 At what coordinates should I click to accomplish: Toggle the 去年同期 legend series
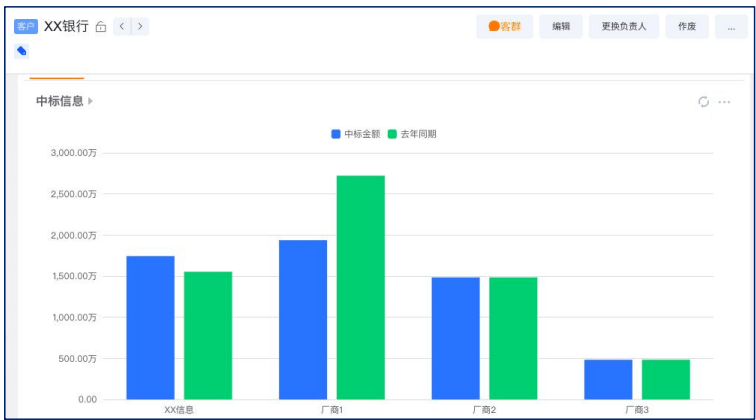(x=412, y=134)
